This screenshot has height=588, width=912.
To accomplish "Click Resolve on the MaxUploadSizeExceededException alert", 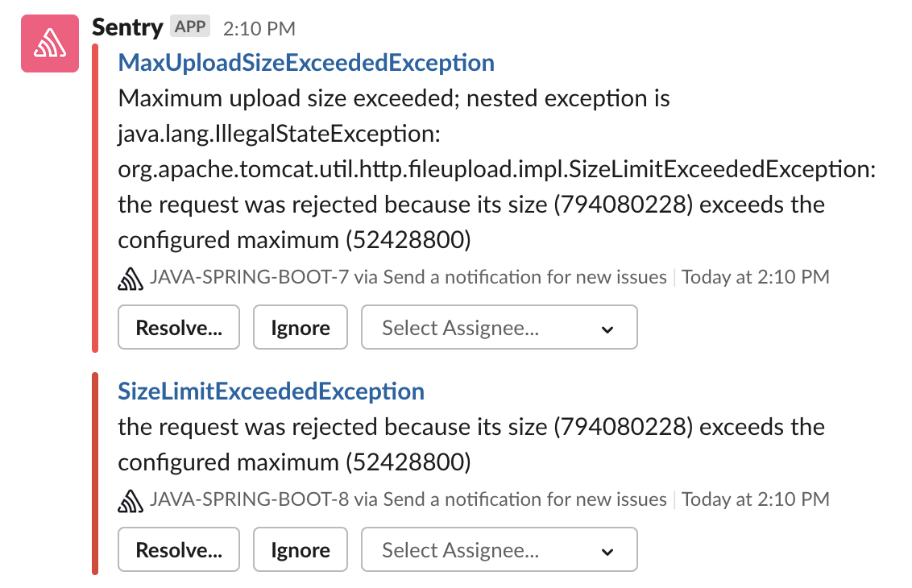I will tap(179, 327).
